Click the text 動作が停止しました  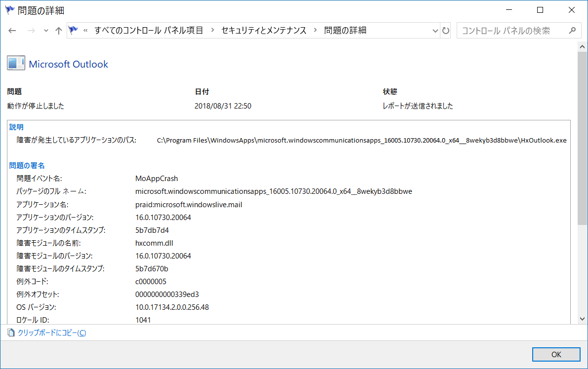pyautogui.click(x=36, y=106)
